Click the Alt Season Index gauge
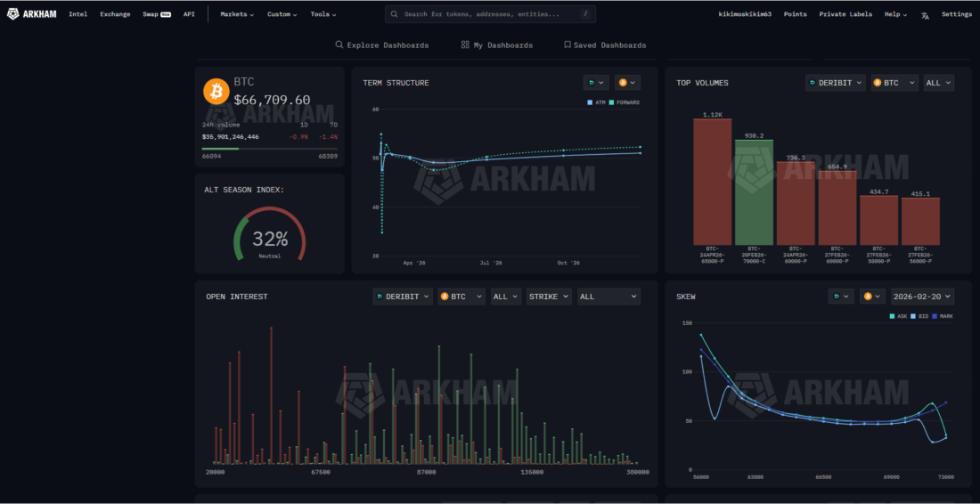Viewport: 980px width, 504px height. tap(269, 233)
